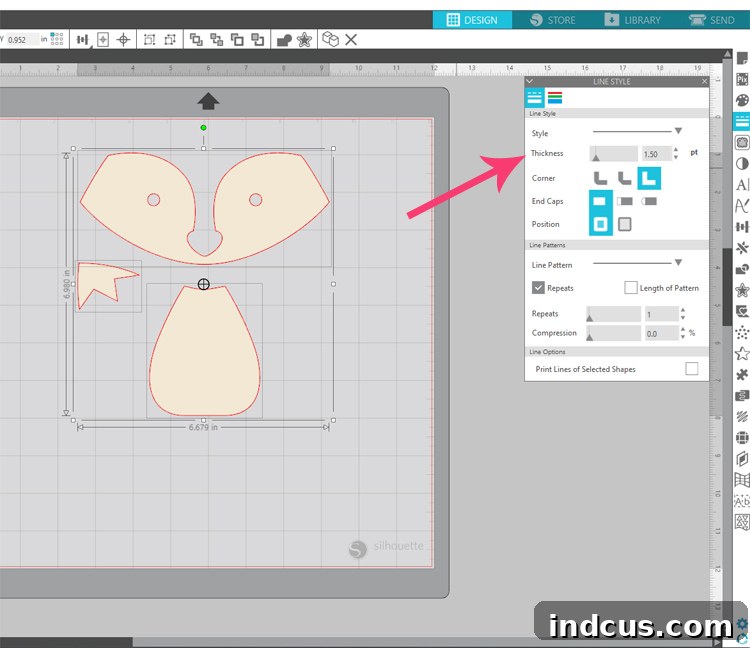Click the Offset star toolbar icon
Viewport: 750px width, 648px height.
click(x=304, y=40)
